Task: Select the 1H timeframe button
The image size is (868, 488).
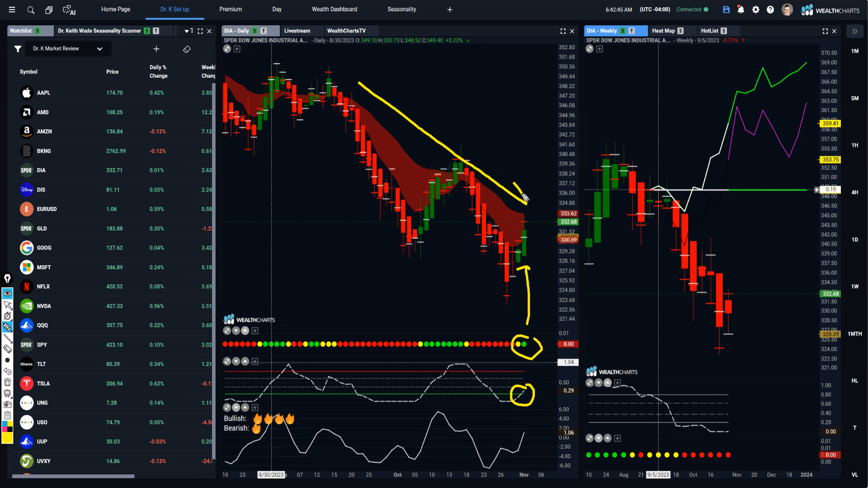Action: coord(855,145)
